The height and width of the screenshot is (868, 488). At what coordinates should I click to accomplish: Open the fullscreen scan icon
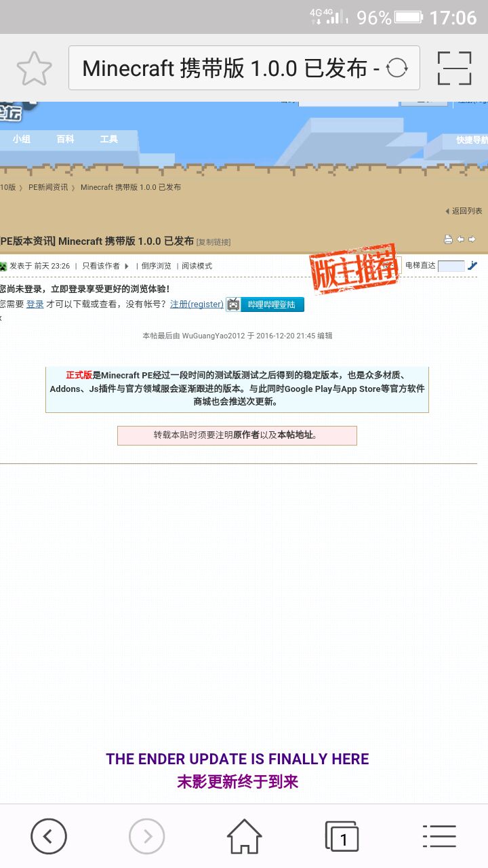454,68
